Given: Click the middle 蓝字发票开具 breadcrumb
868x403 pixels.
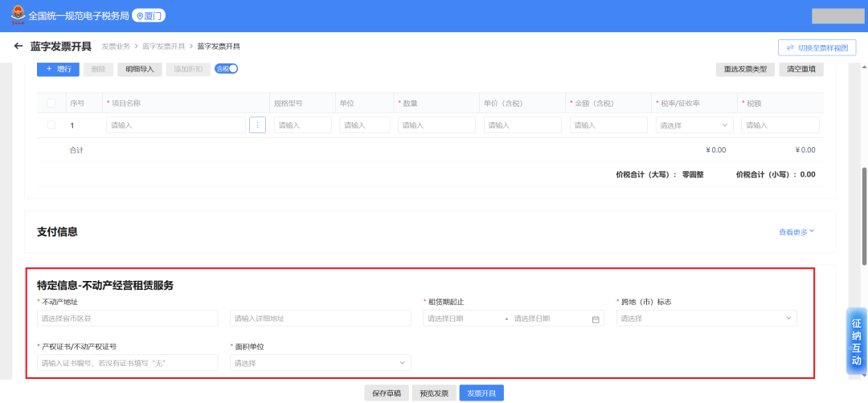Looking at the screenshot, I should click(x=163, y=47).
